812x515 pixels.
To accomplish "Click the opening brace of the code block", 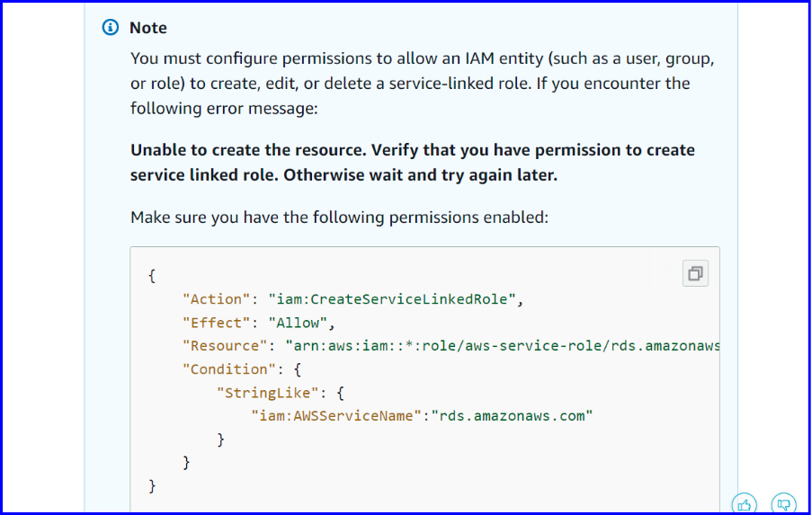I will 152,276.
